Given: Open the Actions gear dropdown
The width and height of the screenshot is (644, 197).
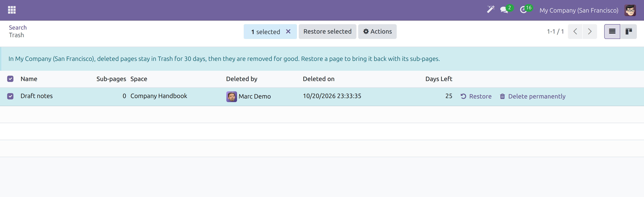Looking at the screenshot, I should pyautogui.click(x=377, y=32).
